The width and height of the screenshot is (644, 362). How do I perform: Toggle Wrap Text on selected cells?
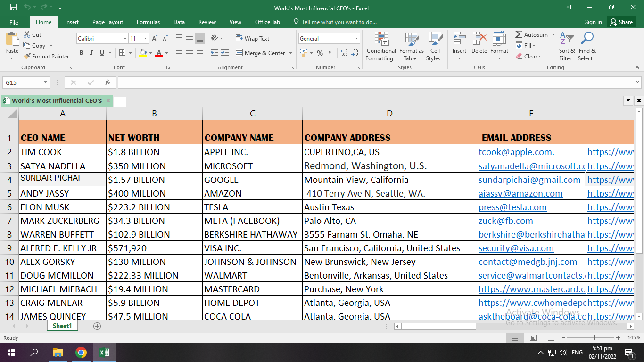[x=252, y=39]
